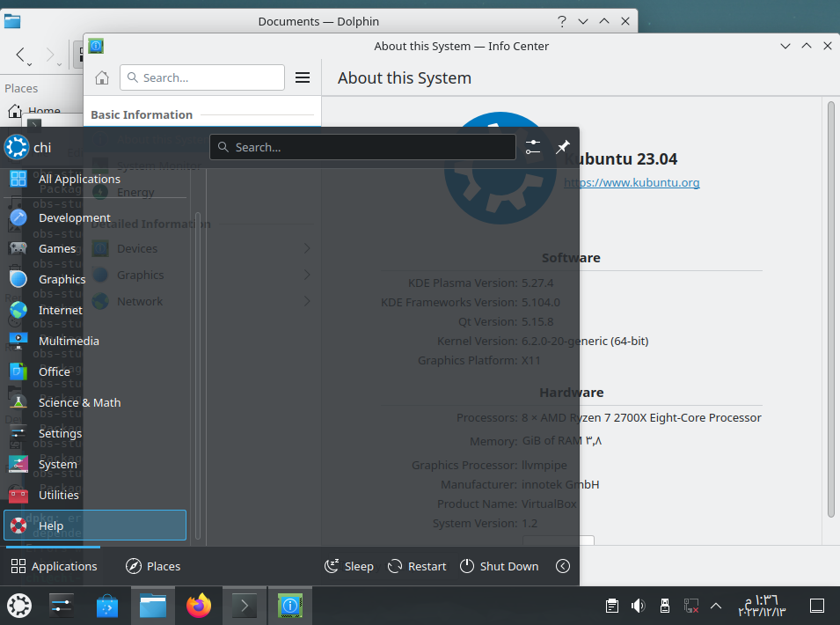840x625 pixels.
Task: Switch to Konsole terminal taskbar icon
Action: 245,606
